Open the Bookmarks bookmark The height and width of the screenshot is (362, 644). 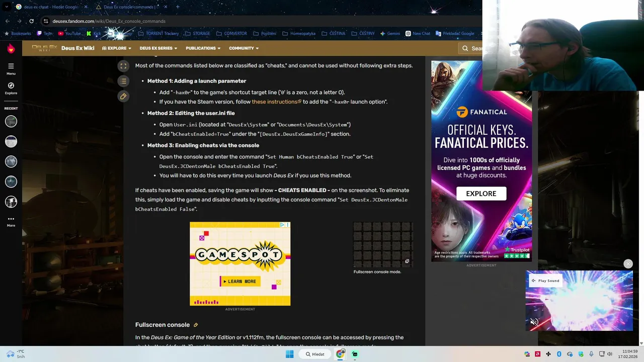[x=18, y=34]
